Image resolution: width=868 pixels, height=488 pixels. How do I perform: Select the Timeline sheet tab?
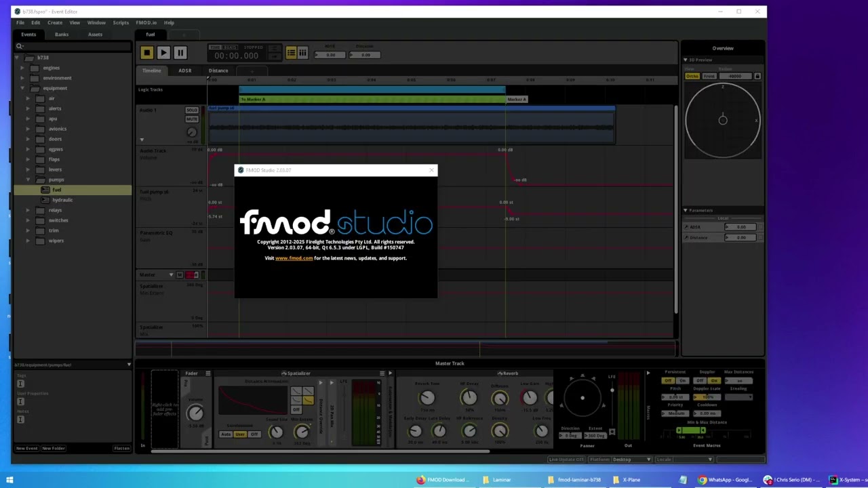pos(152,70)
